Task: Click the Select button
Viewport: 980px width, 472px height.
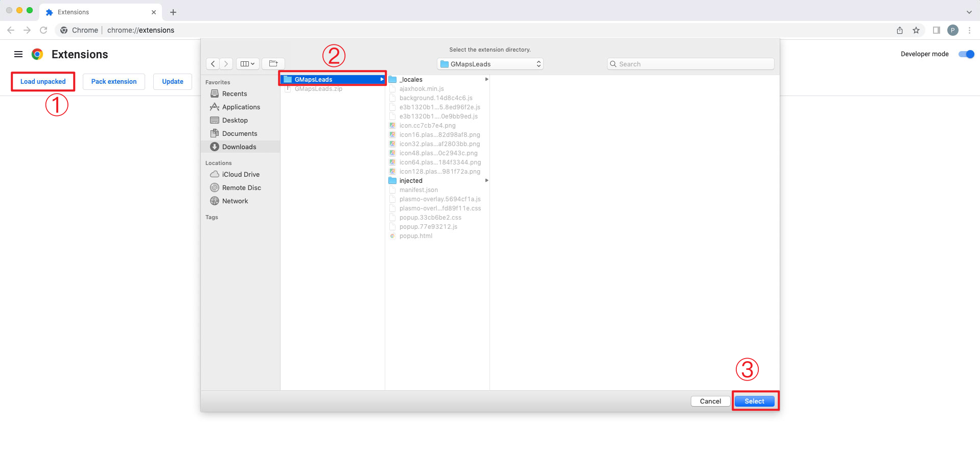Action: 754,402
